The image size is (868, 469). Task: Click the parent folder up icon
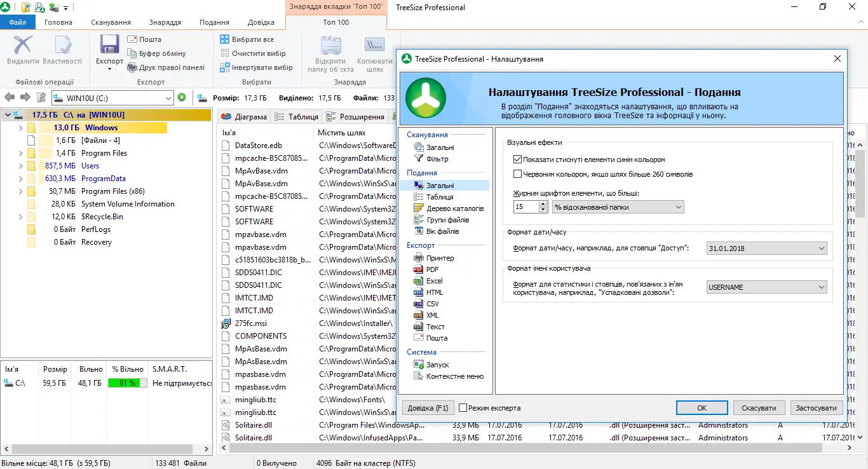coord(41,97)
